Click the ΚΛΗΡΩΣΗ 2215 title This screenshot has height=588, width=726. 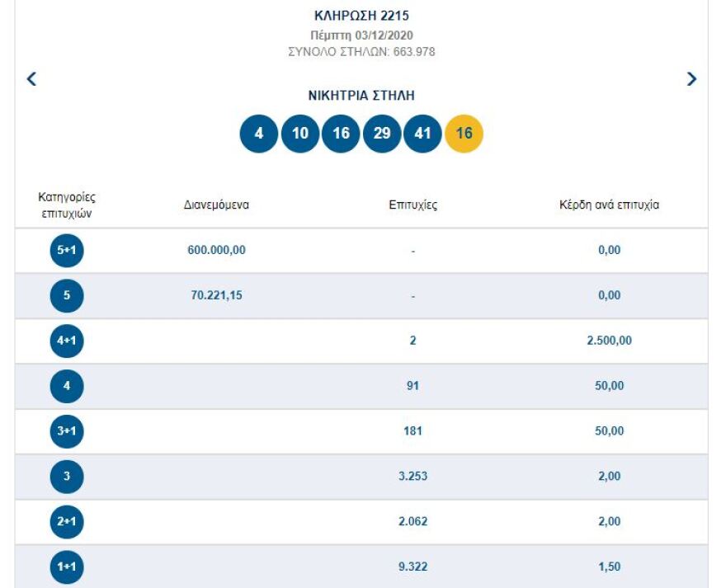click(x=362, y=16)
